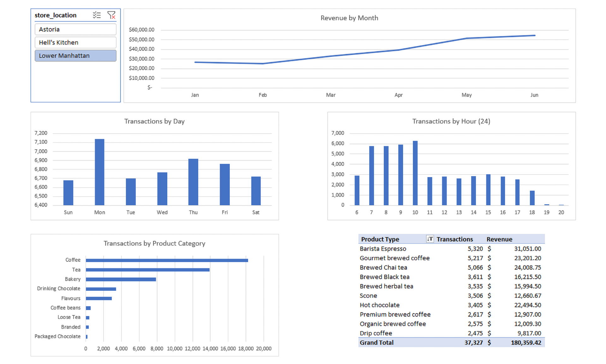The height and width of the screenshot is (364, 606).
Task: Select the Coffee bar in the category chart
Action: point(167,260)
